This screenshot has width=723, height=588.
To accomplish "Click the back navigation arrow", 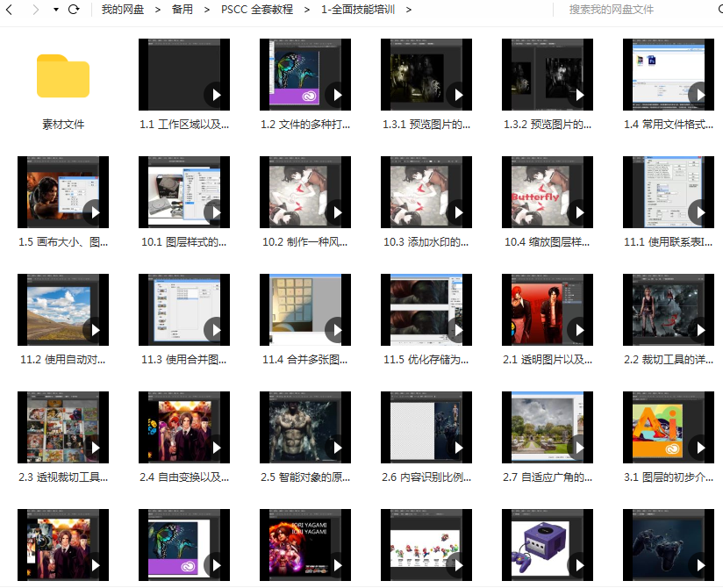I will coord(11,10).
